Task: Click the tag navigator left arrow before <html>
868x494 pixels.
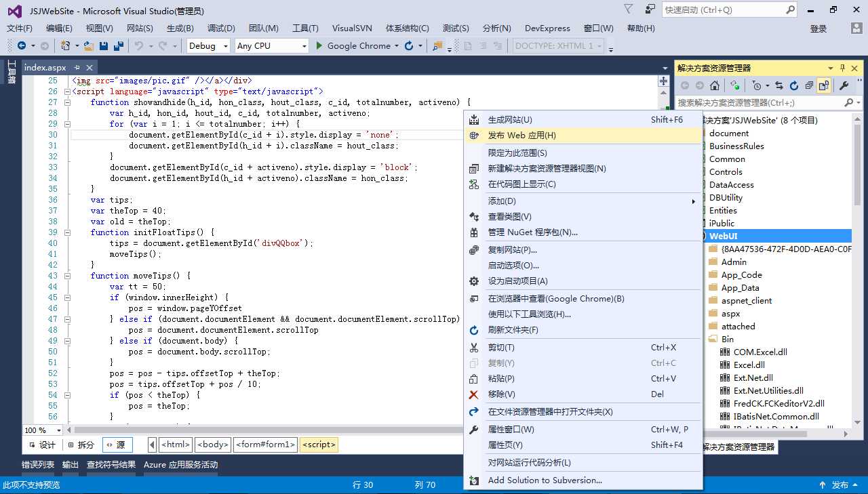Action: click(153, 445)
